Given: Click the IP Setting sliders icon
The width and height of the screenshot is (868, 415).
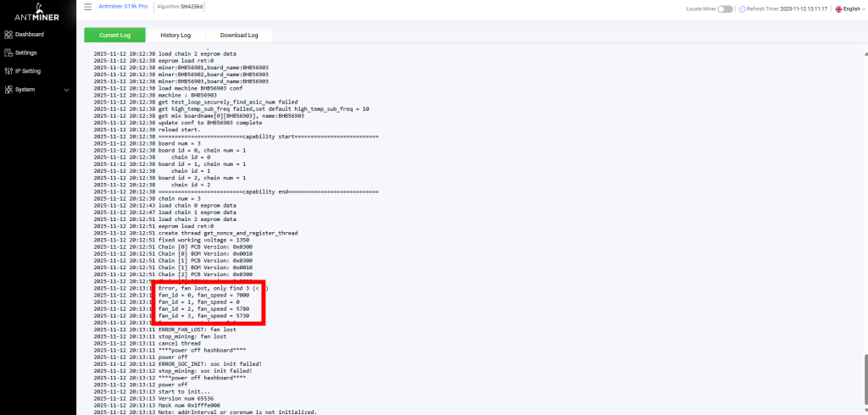Looking at the screenshot, I should point(8,71).
